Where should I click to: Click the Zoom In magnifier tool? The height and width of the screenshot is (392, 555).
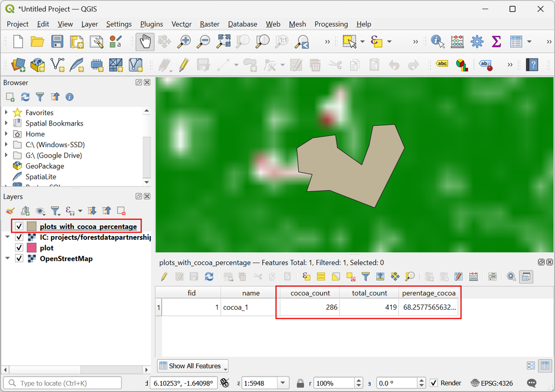click(184, 42)
